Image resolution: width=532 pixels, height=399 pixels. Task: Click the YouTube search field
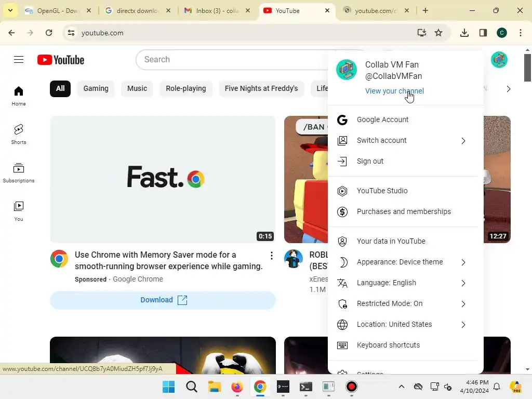[x=234, y=60]
